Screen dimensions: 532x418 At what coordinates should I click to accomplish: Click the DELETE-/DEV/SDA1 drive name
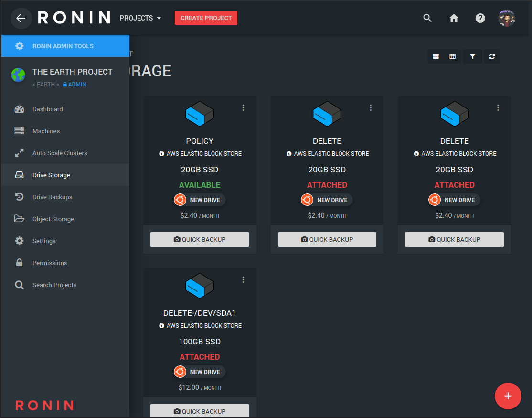(200, 313)
